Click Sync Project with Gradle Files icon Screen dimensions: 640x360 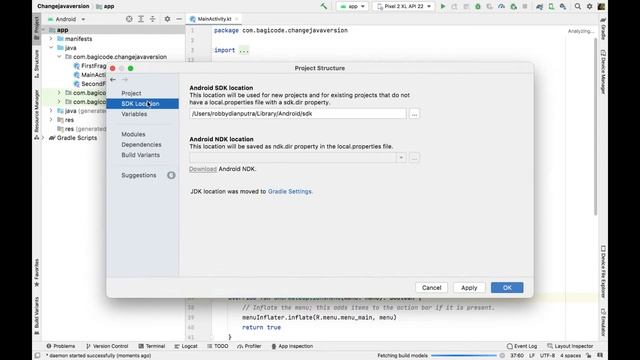coord(539,6)
